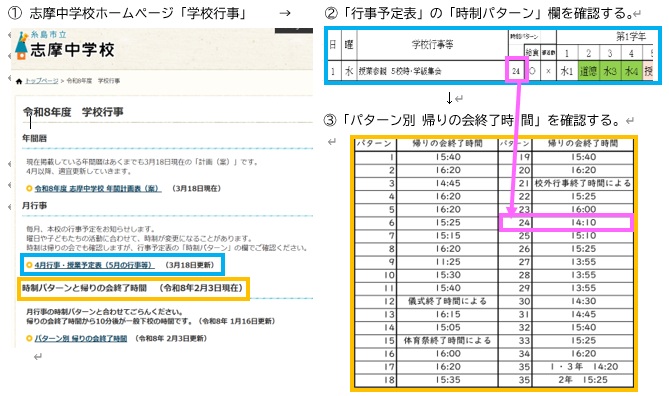Click the 志摩中学校 school logo
Image resolution: width=669 pixels, height=396 pixels.
(x=65, y=45)
